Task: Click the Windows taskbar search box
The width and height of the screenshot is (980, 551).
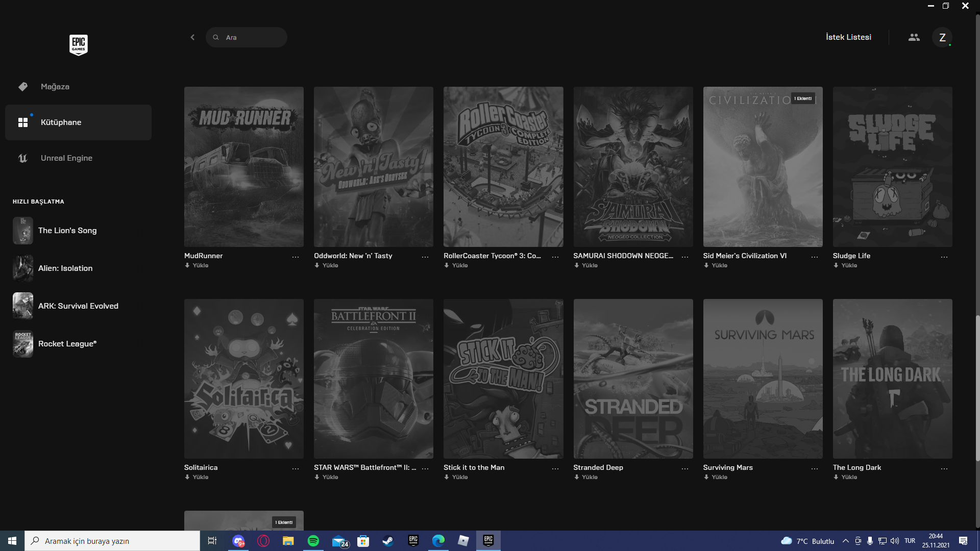Action: [x=112, y=541]
